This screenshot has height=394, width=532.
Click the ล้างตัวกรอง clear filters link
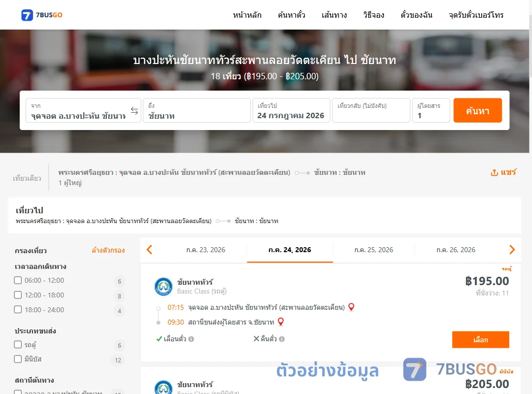coord(108,251)
